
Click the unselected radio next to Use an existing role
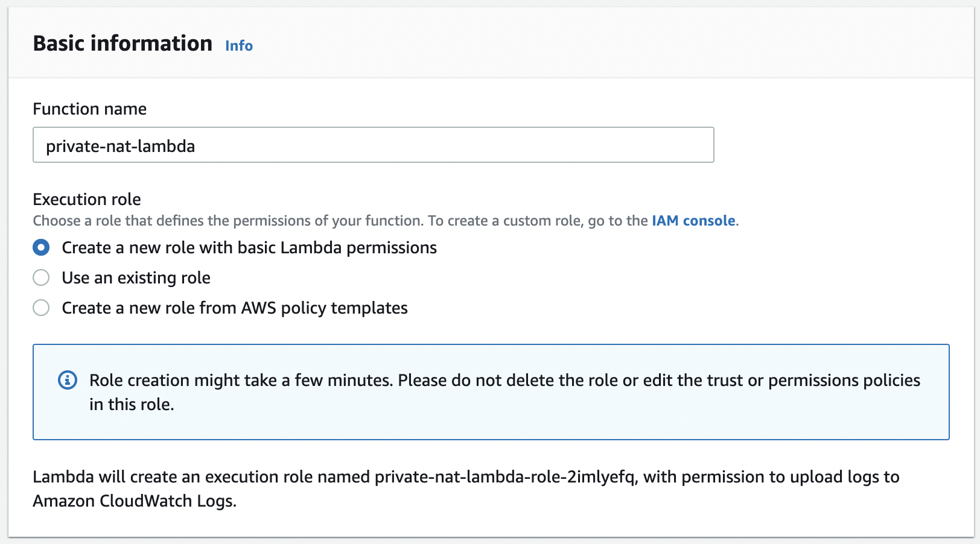41,277
